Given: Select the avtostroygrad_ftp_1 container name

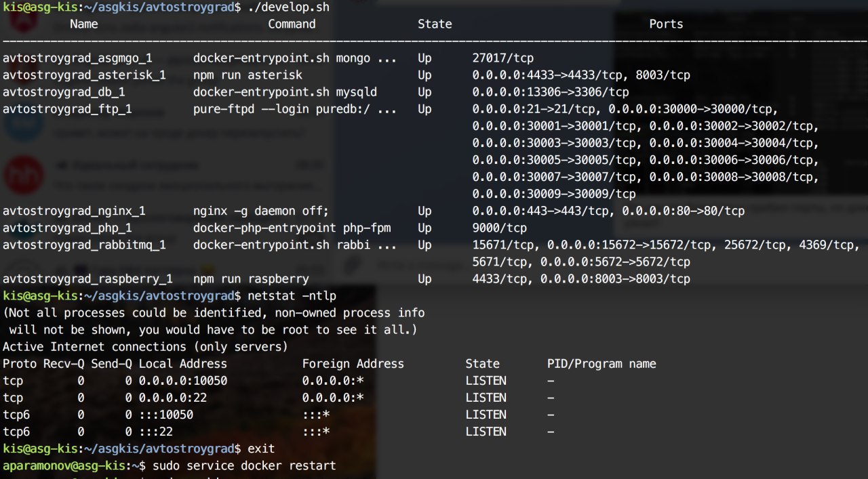Looking at the screenshot, I should click(67, 109).
